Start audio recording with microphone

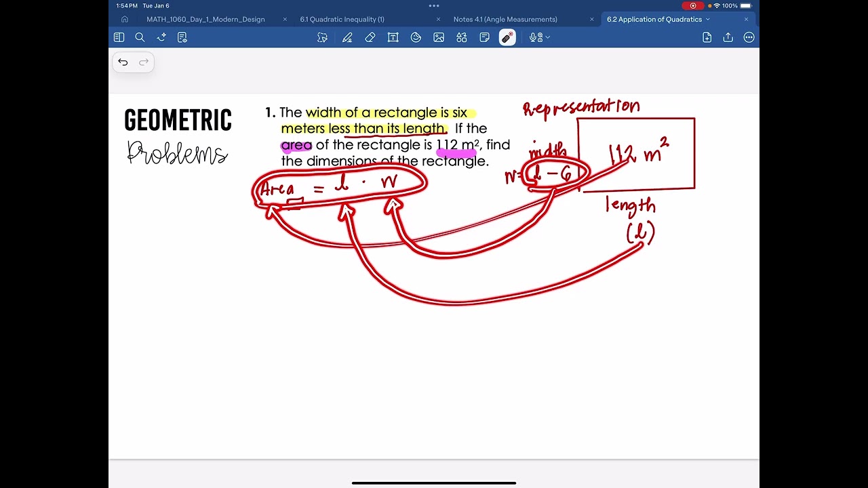534,38
